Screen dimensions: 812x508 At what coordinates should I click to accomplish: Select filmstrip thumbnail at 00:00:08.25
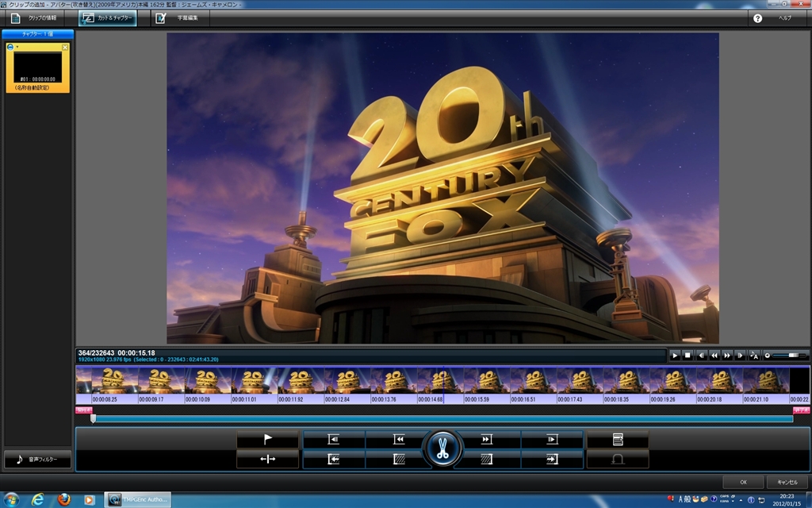pyautogui.click(x=115, y=381)
